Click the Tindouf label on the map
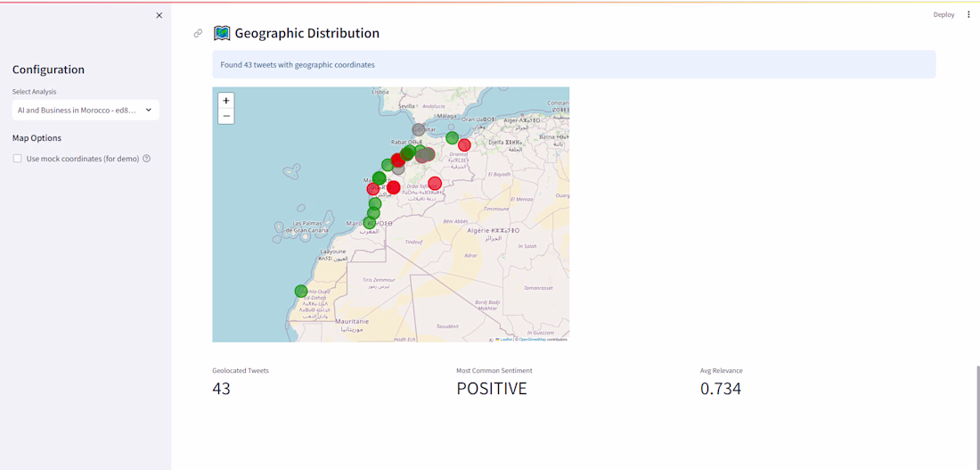980x470 pixels. coord(414,242)
